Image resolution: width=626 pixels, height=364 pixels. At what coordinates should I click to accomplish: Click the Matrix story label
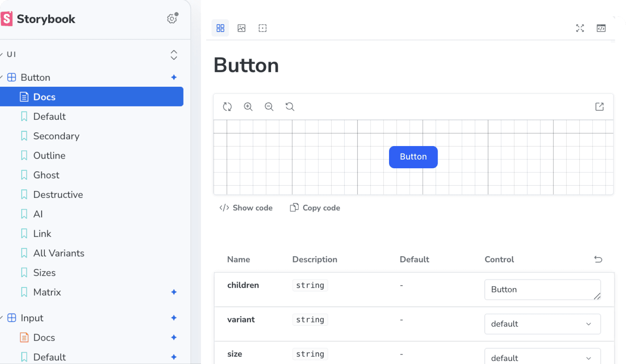(x=47, y=292)
